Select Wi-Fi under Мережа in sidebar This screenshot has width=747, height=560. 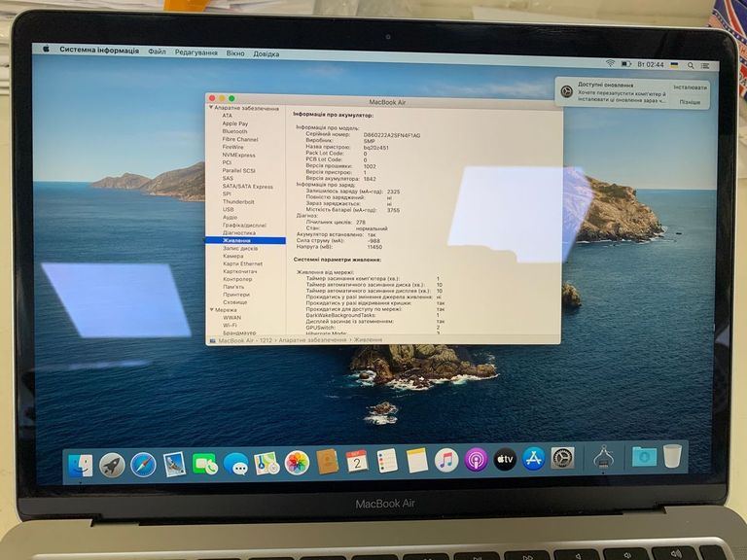point(230,325)
